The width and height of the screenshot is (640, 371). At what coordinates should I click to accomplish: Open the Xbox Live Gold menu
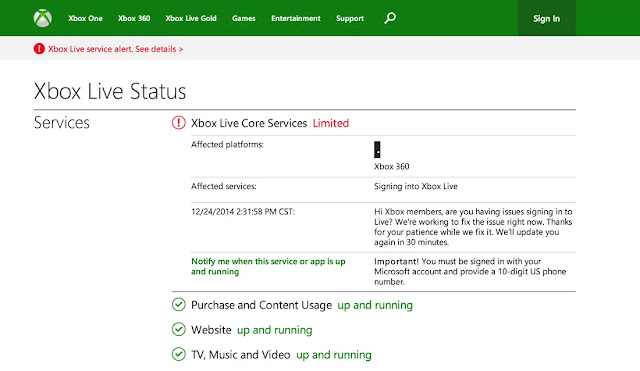click(191, 18)
